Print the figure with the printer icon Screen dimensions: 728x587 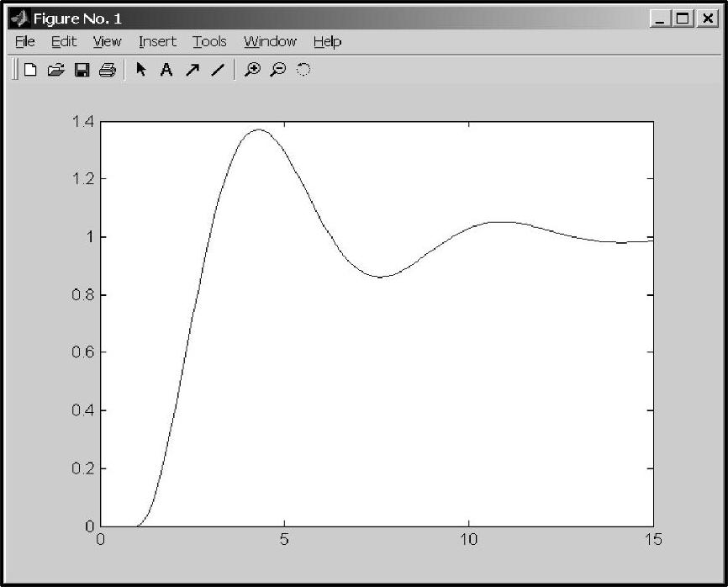[x=108, y=70]
